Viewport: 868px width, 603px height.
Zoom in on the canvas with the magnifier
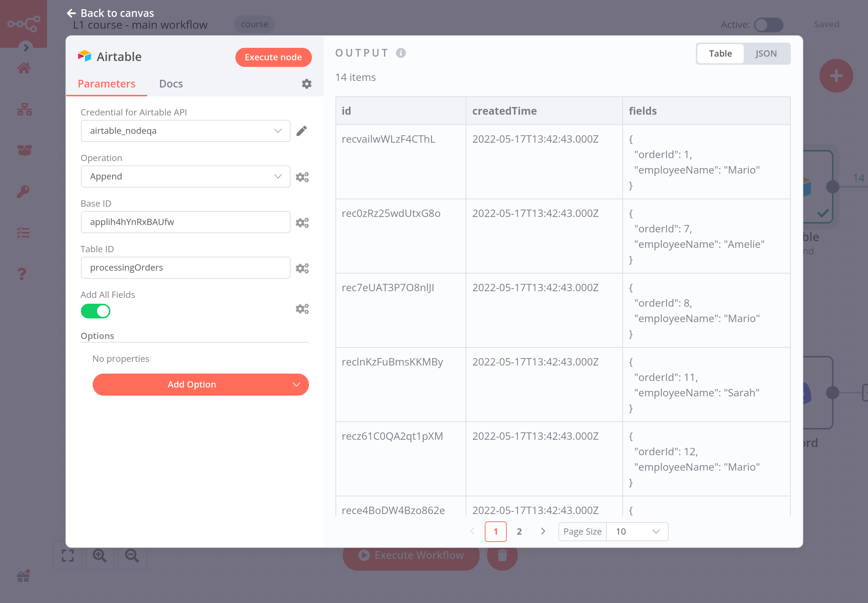tap(99, 556)
